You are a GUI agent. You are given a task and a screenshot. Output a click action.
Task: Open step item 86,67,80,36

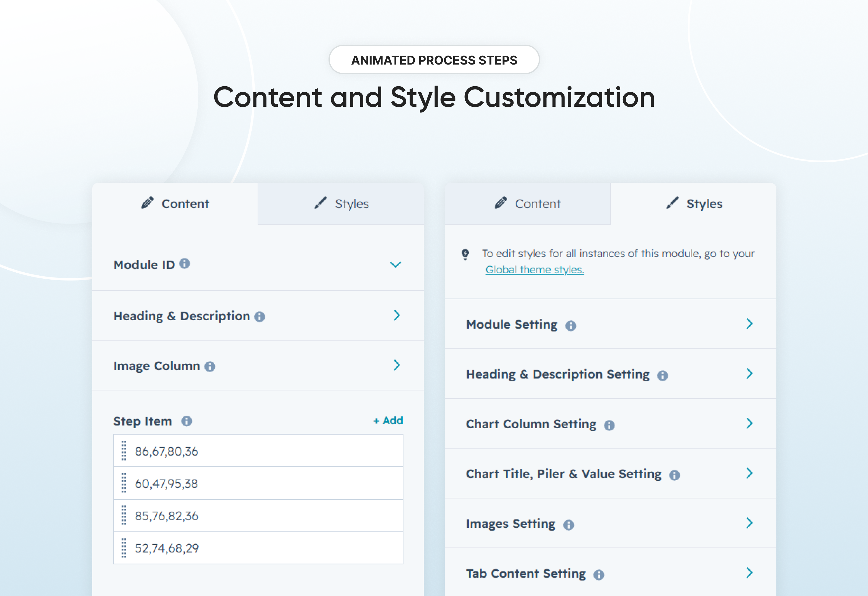click(x=259, y=451)
